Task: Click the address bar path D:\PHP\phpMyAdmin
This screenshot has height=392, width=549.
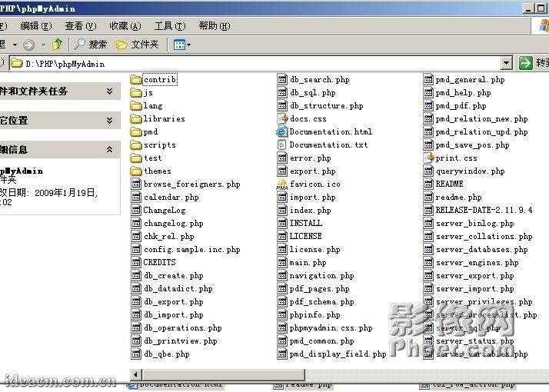Action: 65,64
